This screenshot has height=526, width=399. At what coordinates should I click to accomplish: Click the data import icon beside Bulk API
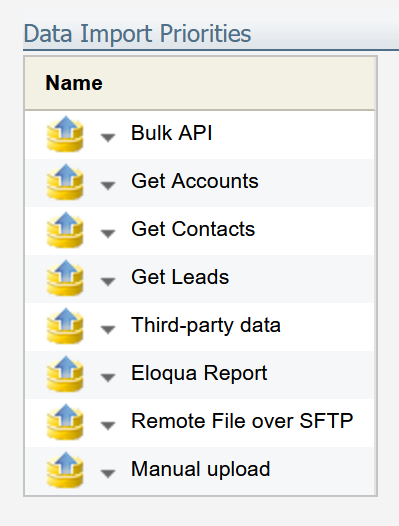coord(65,134)
